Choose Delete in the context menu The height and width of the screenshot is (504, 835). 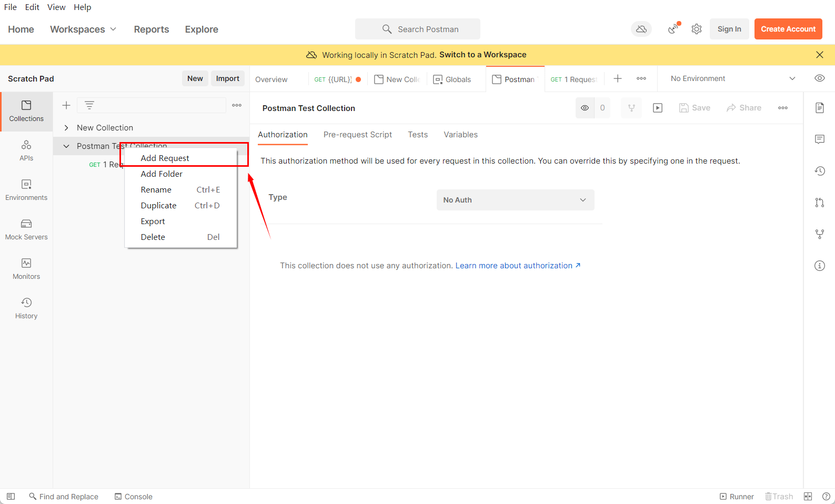click(x=181, y=237)
